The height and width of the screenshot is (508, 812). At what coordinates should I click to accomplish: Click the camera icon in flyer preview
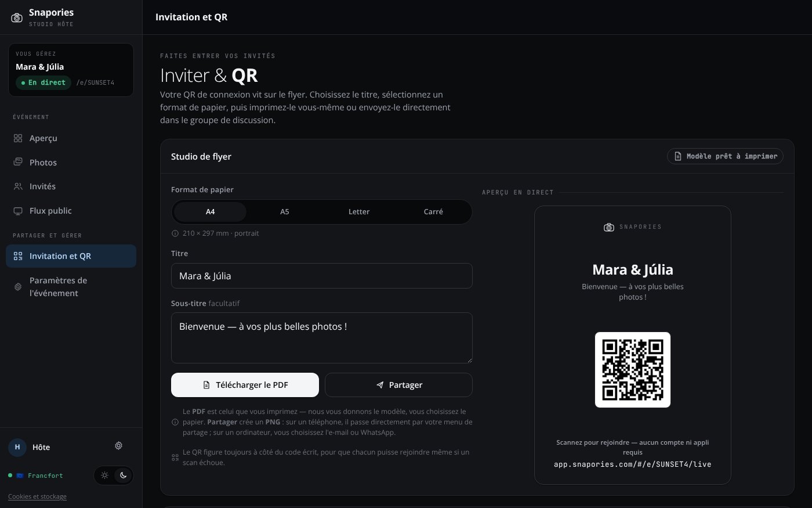click(609, 227)
